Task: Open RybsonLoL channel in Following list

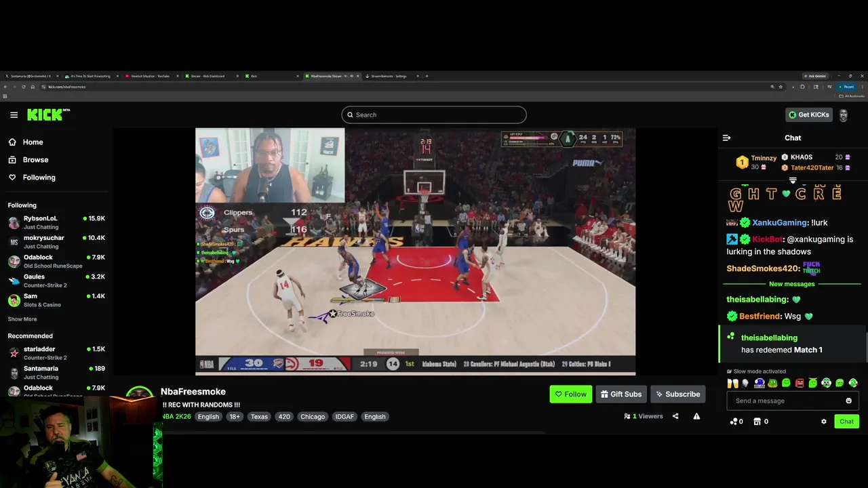Action: coord(56,222)
